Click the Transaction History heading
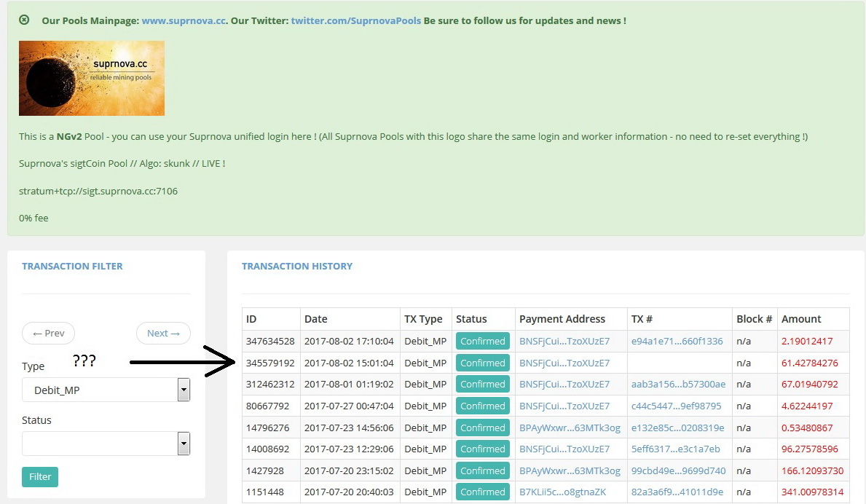The width and height of the screenshot is (866, 504). pos(297,266)
